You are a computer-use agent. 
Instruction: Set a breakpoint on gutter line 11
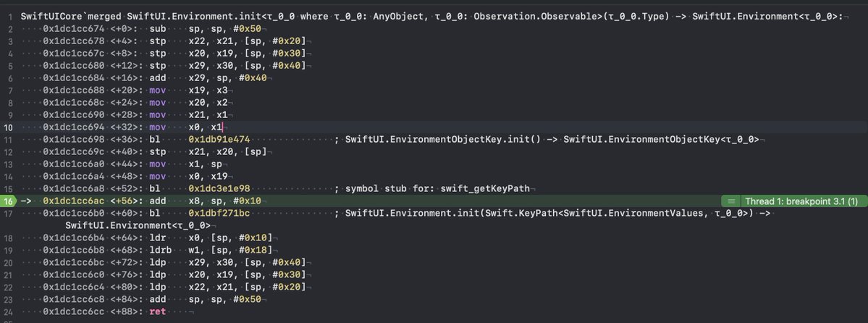pos(9,140)
